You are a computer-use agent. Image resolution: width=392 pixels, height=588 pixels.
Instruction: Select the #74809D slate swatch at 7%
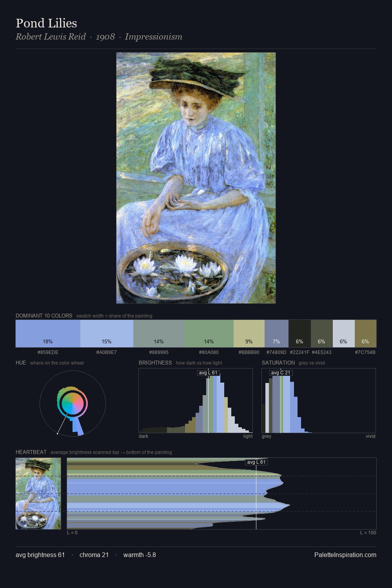[276, 334]
